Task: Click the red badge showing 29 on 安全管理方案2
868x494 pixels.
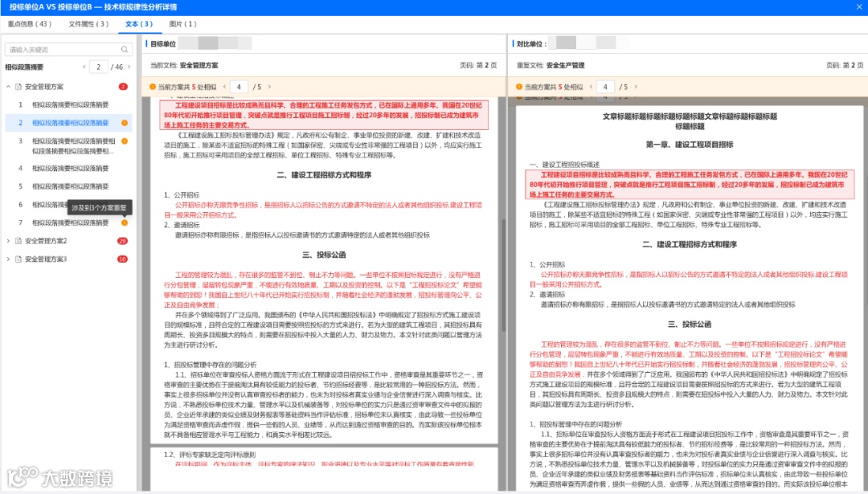Action: point(122,241)
